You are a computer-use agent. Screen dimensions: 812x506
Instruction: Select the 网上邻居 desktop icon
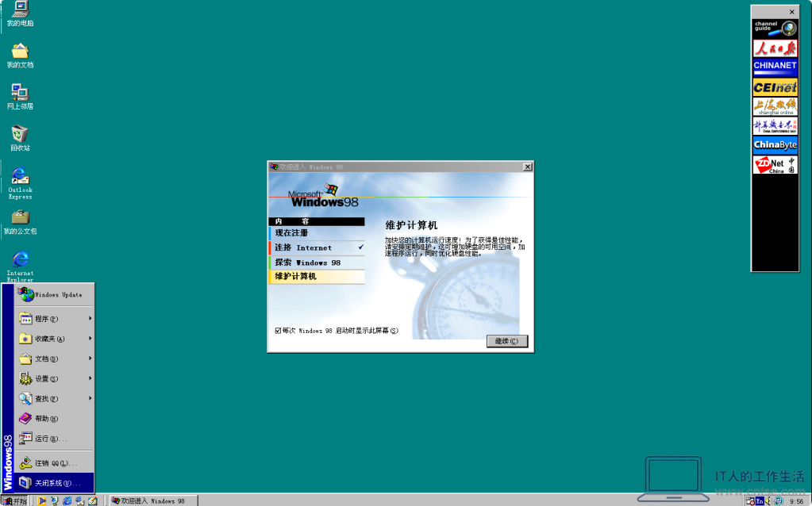20,98
